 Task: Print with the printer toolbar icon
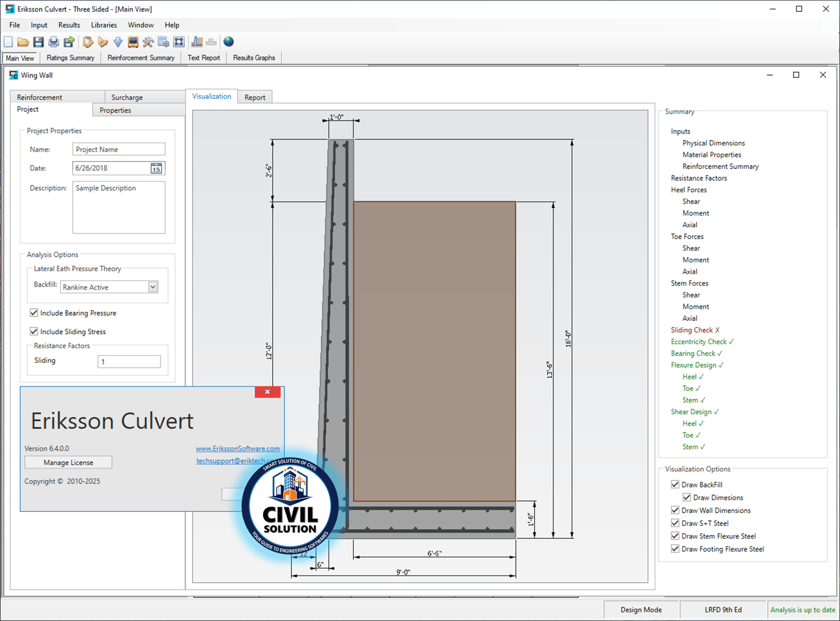point(54,42)
